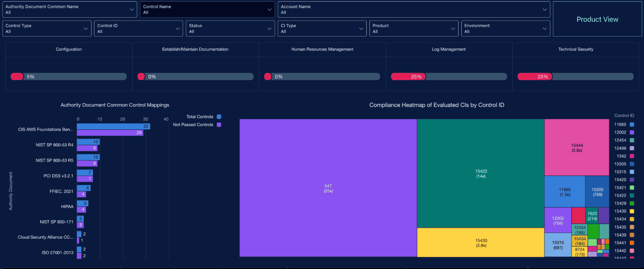Select the Human Resources Management header

(x=322, y=49)
